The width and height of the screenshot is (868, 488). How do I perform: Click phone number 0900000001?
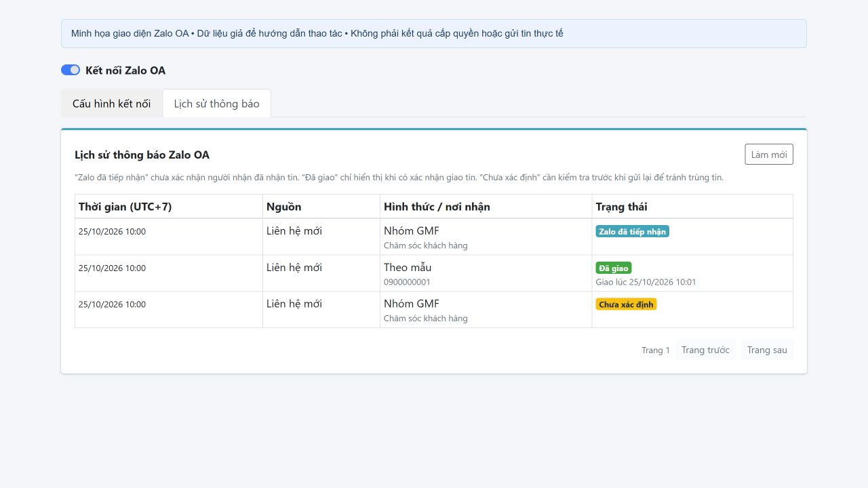click(407, 282)
